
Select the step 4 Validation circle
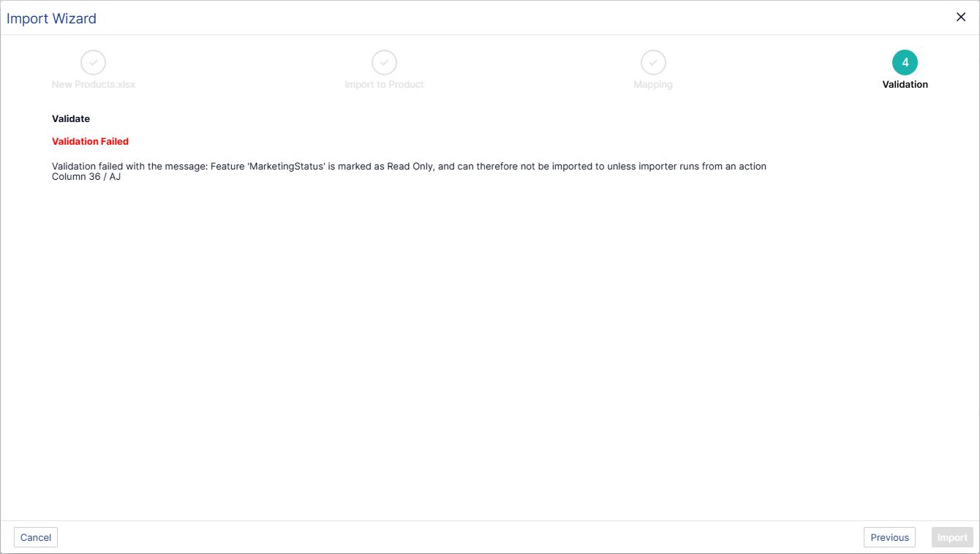[x=905, y=63]
